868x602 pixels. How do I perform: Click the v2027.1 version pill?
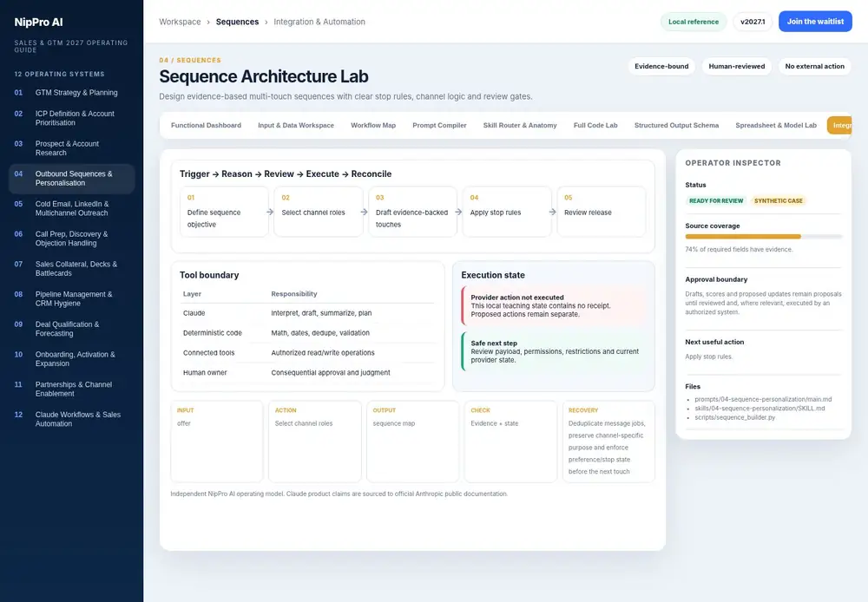(x=753, y=22)
